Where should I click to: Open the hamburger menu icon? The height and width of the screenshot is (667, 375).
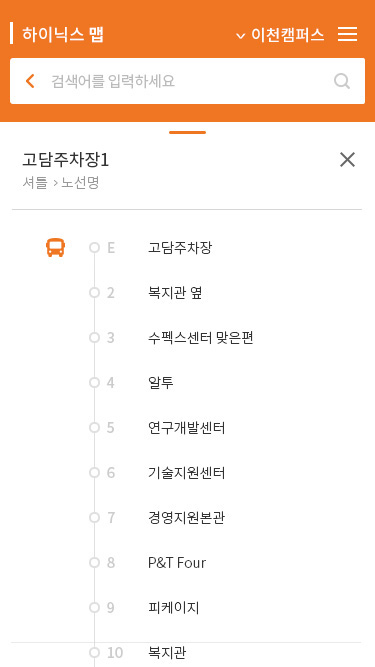[347, 34]
